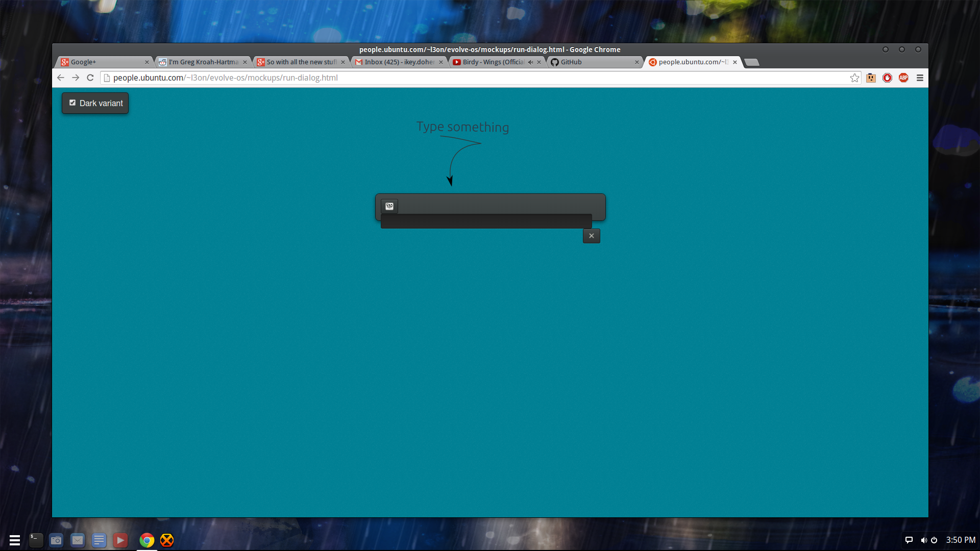Open the notifications tray icon

[x=909, y=540]
